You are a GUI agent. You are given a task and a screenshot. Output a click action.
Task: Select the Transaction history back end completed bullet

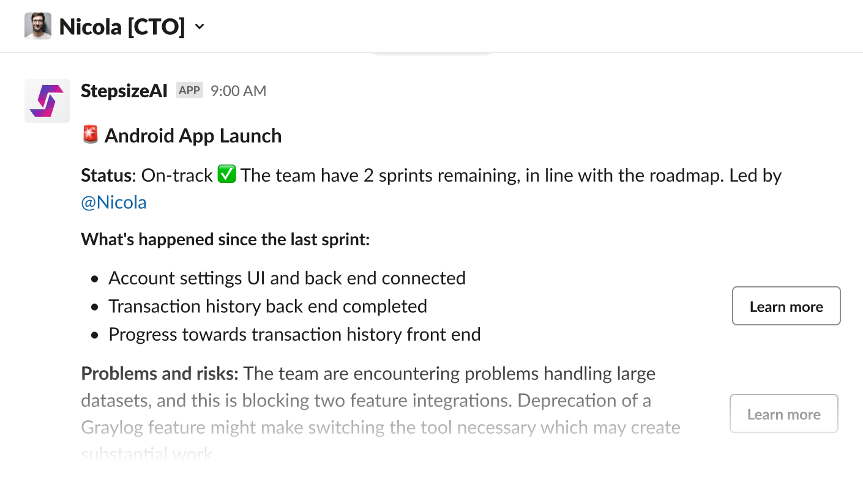pyautogui.click(x=267, y=306)
